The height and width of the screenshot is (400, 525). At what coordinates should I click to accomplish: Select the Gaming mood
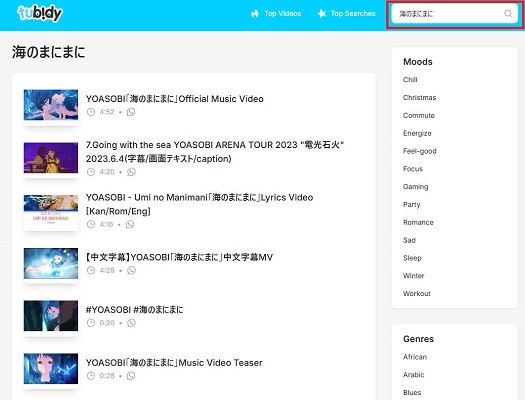[x=416, y=187]
